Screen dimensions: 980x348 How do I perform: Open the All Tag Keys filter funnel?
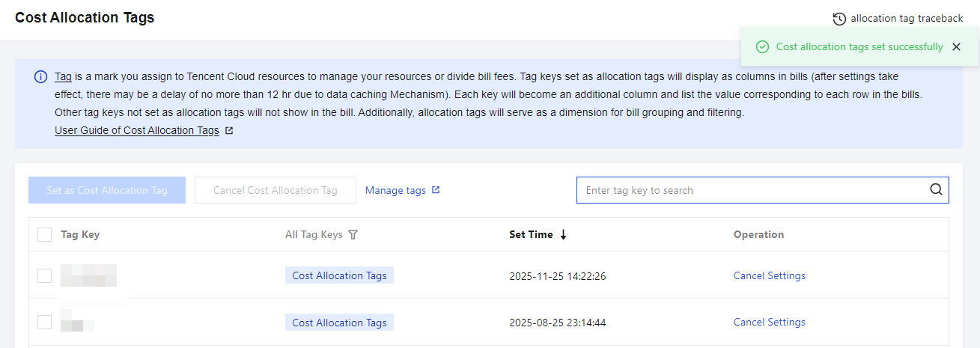353,235
